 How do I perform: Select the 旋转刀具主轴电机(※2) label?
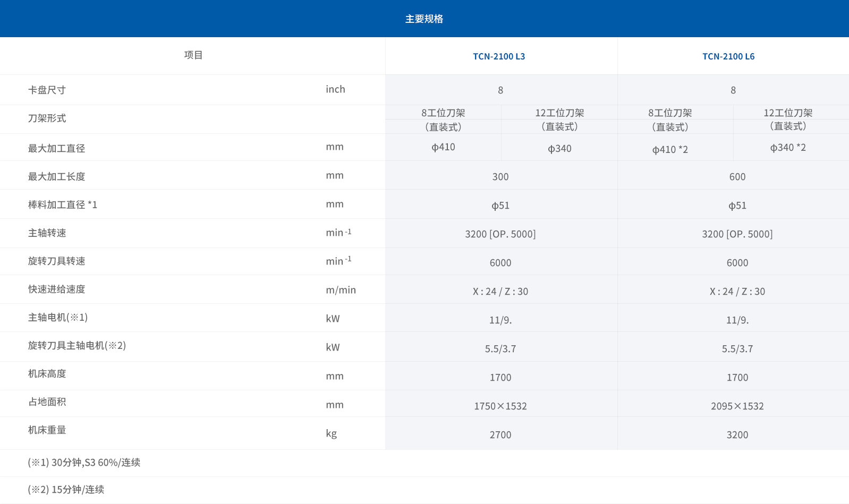77,346
